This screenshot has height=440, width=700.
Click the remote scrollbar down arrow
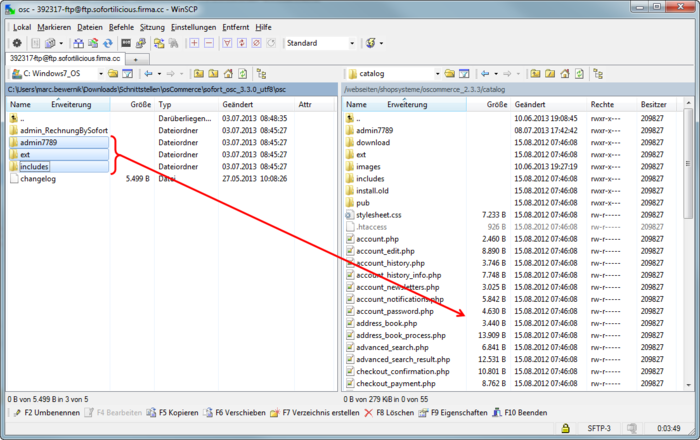point(688,385)
